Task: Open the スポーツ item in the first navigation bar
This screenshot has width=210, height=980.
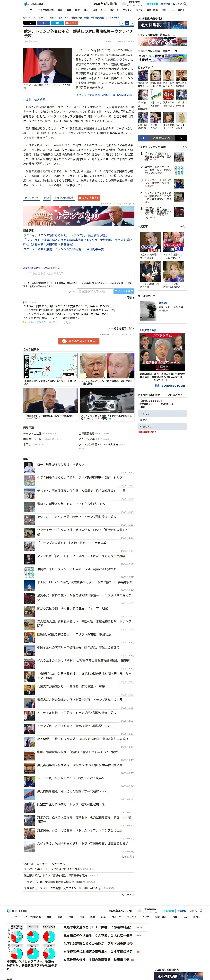Action: point(114,10)
